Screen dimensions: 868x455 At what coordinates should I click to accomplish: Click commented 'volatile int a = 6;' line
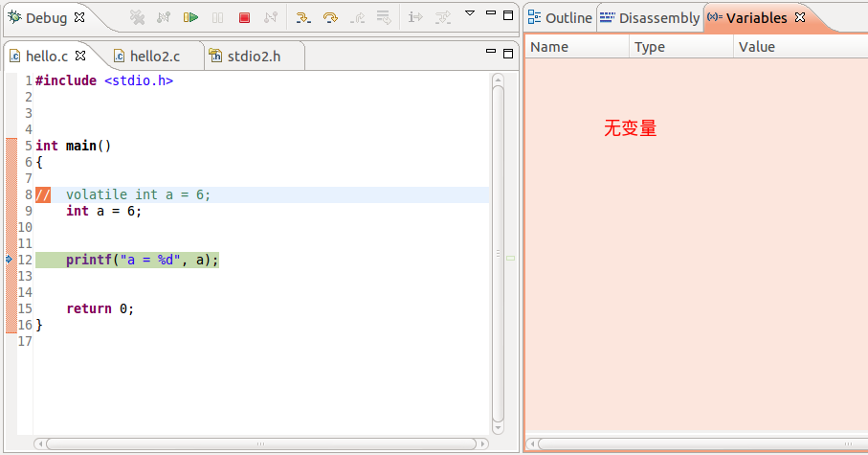point(122,194)
